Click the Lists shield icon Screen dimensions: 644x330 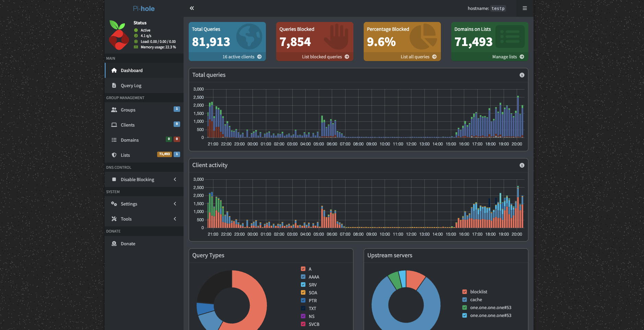tap(114, 155)
